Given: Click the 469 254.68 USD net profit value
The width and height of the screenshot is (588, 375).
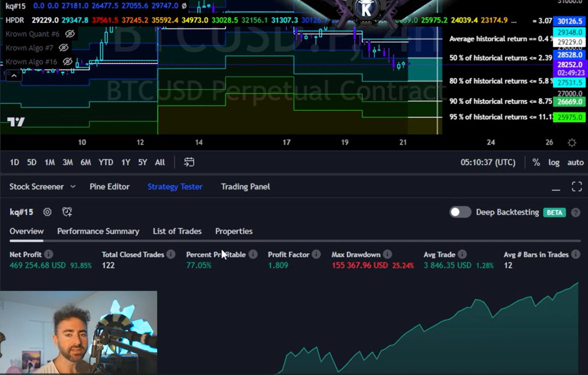Looking at the screenshot, I should coord(38,265).
